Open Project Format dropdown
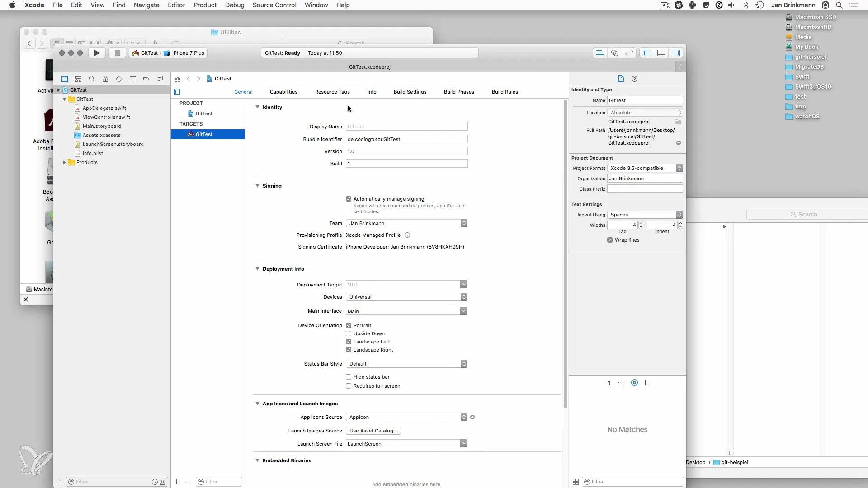The image size is (868, 488). point(645,168)
